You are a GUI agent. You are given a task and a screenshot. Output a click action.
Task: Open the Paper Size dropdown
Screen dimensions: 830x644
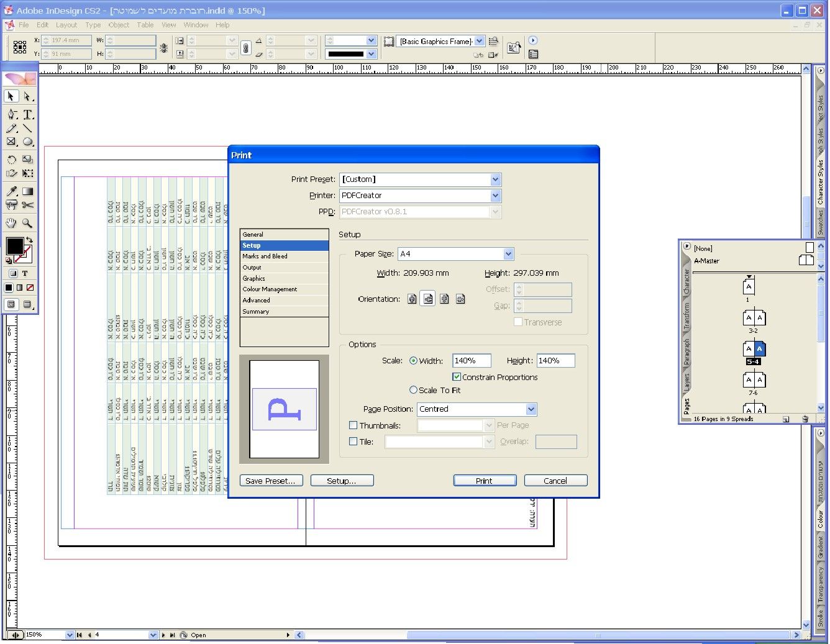pyautogui.click(x=508, y=254)
